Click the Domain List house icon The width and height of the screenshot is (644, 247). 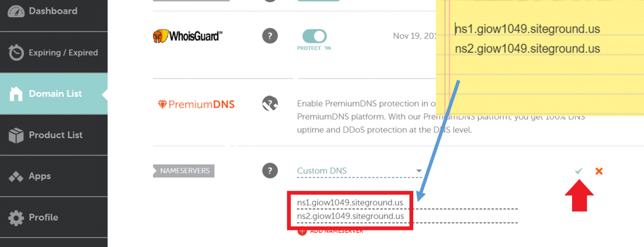pyautogui.click(x=17, y=94)
